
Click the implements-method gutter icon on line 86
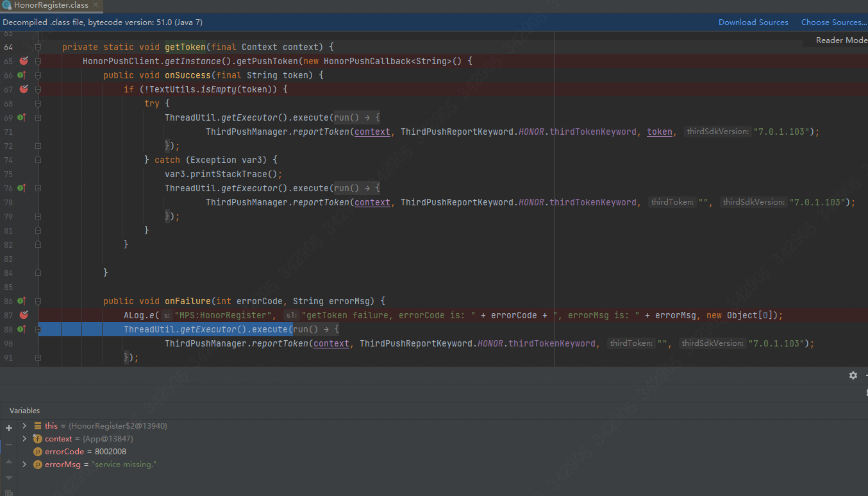point(21,301)
